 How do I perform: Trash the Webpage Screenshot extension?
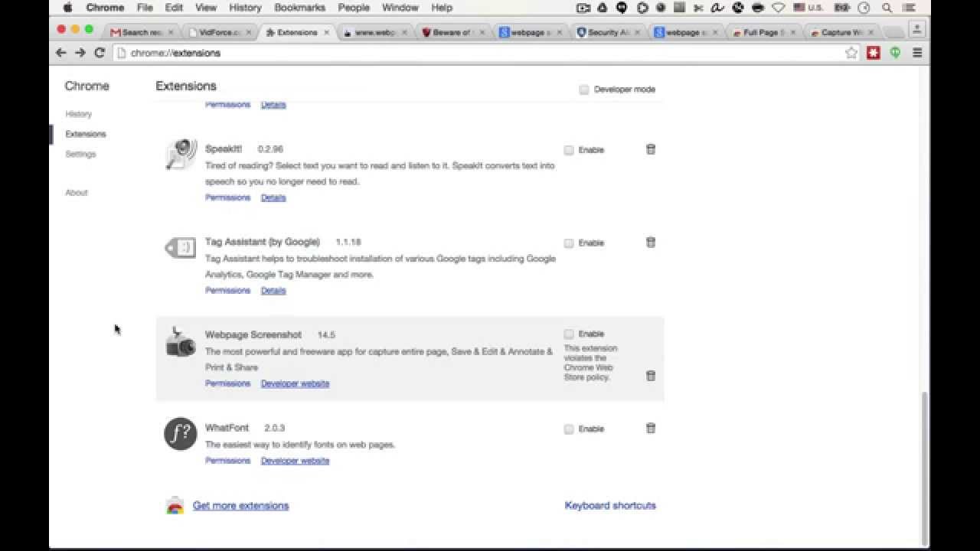(x=651, y=376)
